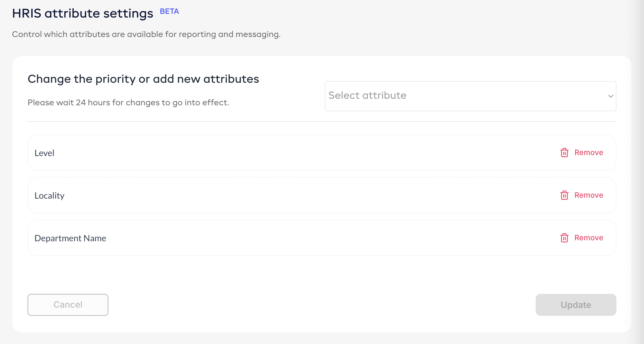Click 'Select attribute' placeholder text
Image resolution: width=644 pixels, height=344 pixels.
(367, 95)
